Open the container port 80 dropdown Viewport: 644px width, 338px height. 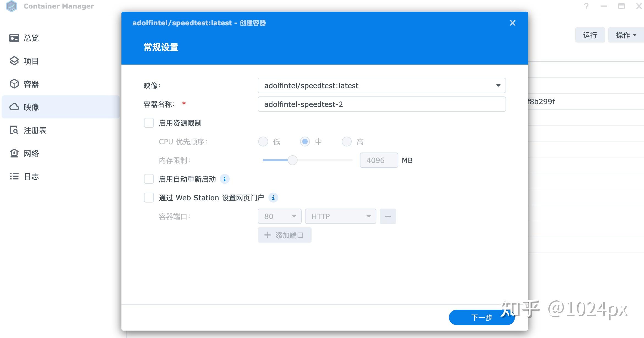click(x=280, y=216)
